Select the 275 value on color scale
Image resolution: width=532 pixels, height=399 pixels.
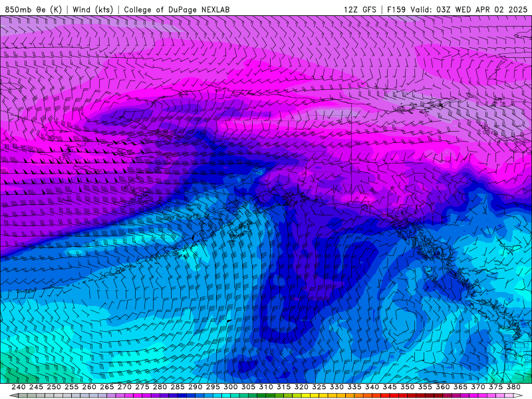[x=142, y=387]
